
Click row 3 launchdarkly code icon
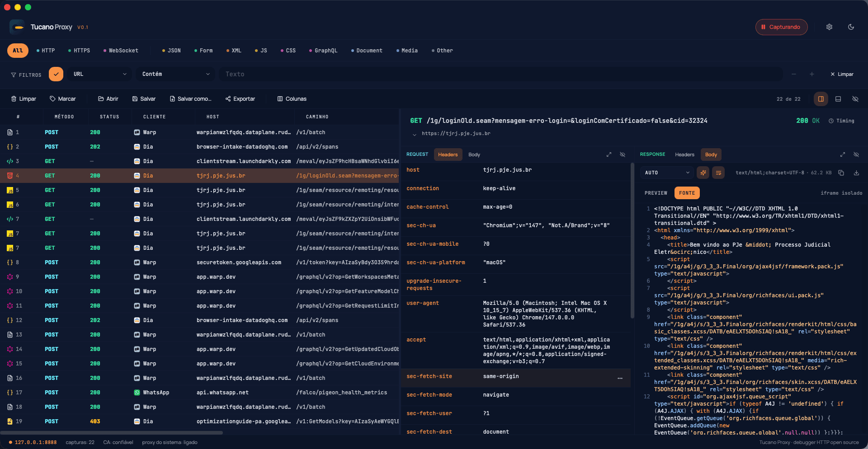tap(10, 161)
